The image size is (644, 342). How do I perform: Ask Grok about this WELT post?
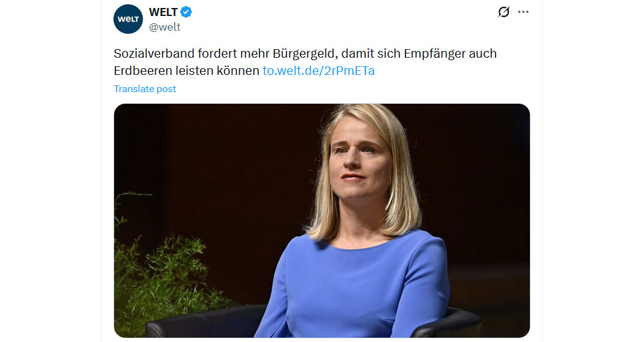tap(504, 12)
